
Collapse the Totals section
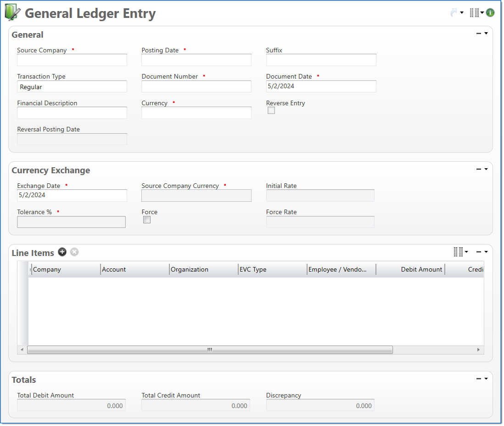tap(479, 379)
